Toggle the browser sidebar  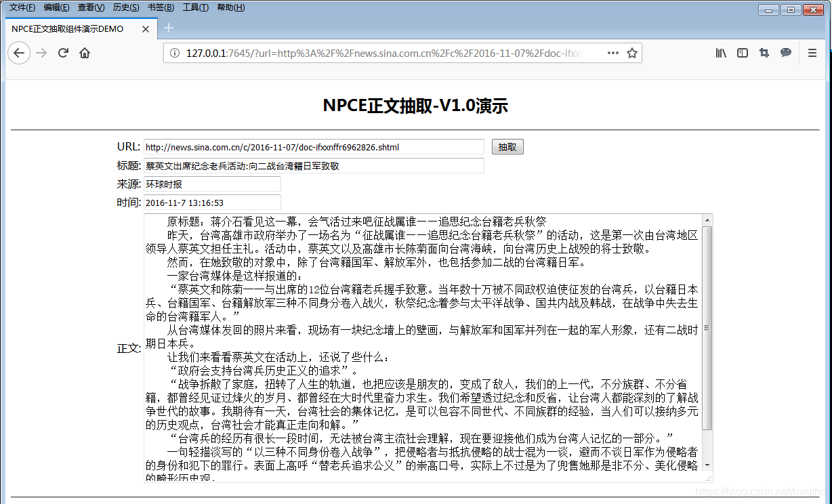[742, 52]
